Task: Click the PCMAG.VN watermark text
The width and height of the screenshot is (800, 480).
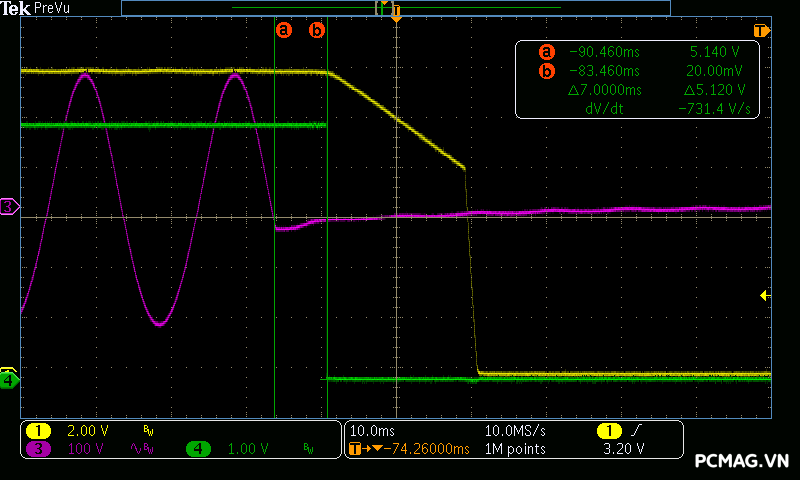Action: pyautogui.click(x=742, y=461)
